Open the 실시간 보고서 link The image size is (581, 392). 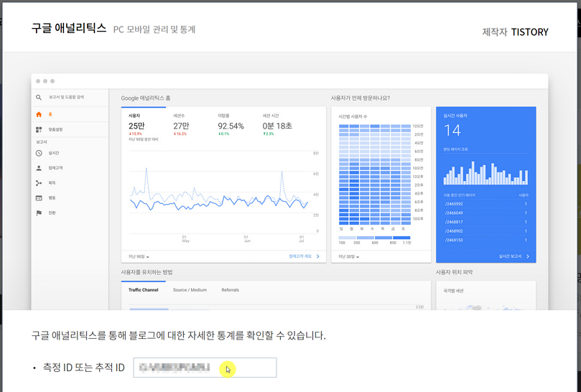click(514, 256)
